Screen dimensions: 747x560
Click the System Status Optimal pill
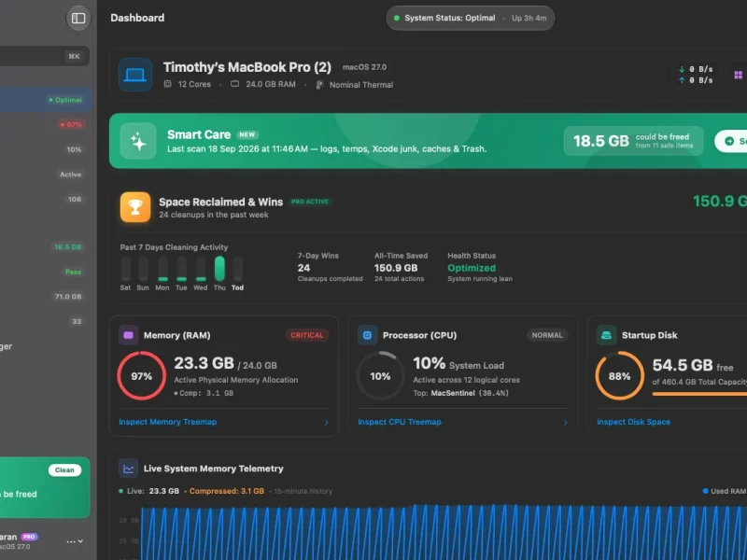coord(471,18)
